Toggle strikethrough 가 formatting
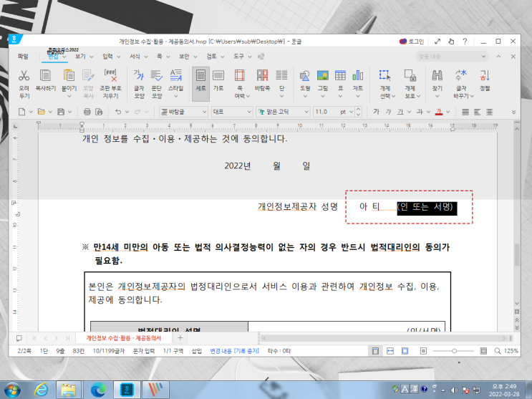The height and width of the screenshot is (399, 532). click(x=420, y=112)
